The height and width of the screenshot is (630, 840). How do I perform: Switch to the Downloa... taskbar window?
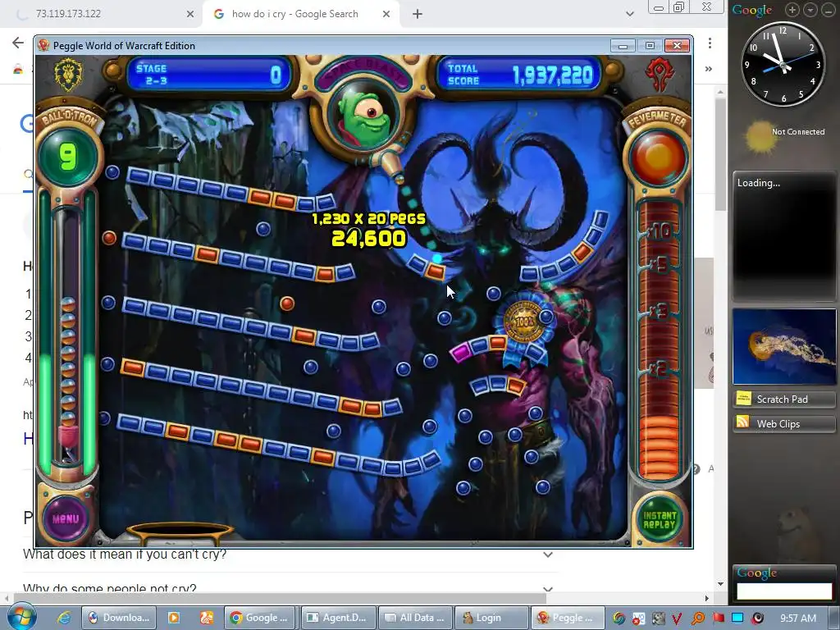pyautogui.click(x=118, y=618)
